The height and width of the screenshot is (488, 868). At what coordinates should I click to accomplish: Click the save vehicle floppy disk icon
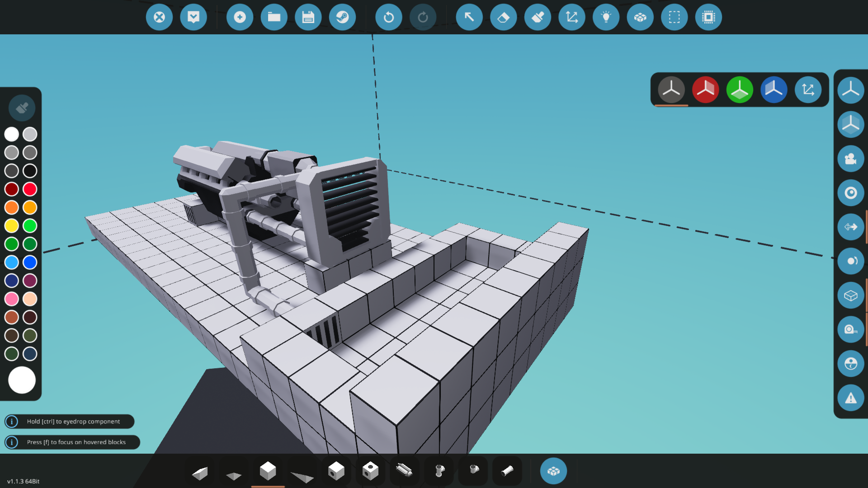tap(308, 17)
